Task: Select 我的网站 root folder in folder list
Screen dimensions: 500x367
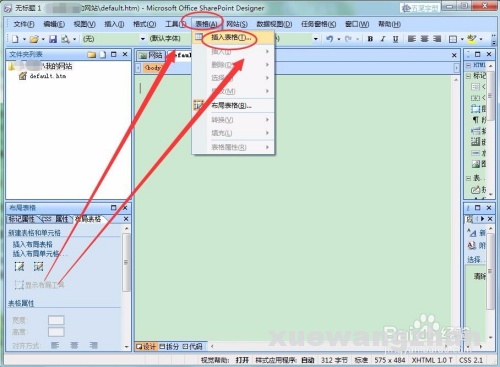Action: 40,66
